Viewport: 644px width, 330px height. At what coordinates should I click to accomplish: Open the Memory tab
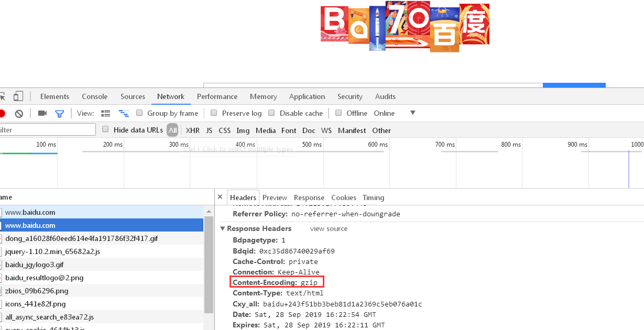click(264, 96)
